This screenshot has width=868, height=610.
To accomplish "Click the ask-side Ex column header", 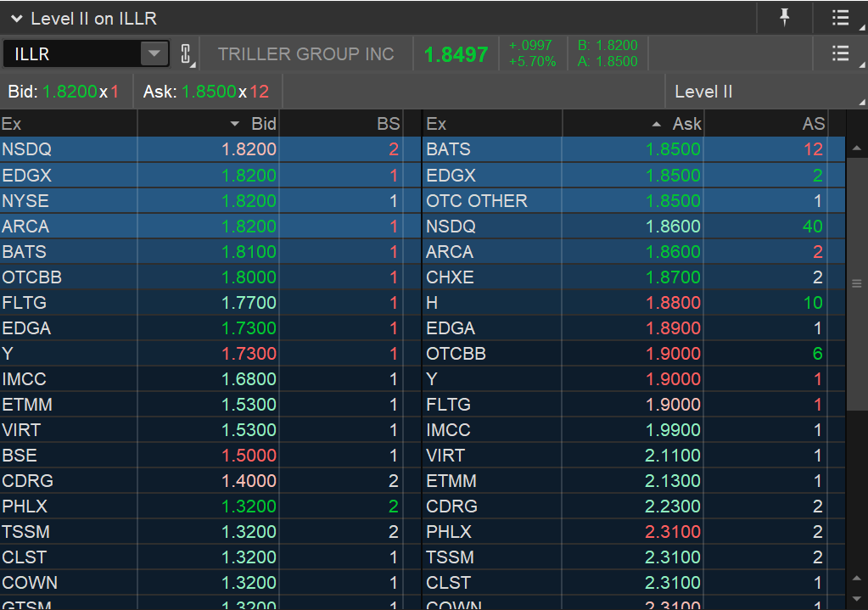I will tap(493, 123).
